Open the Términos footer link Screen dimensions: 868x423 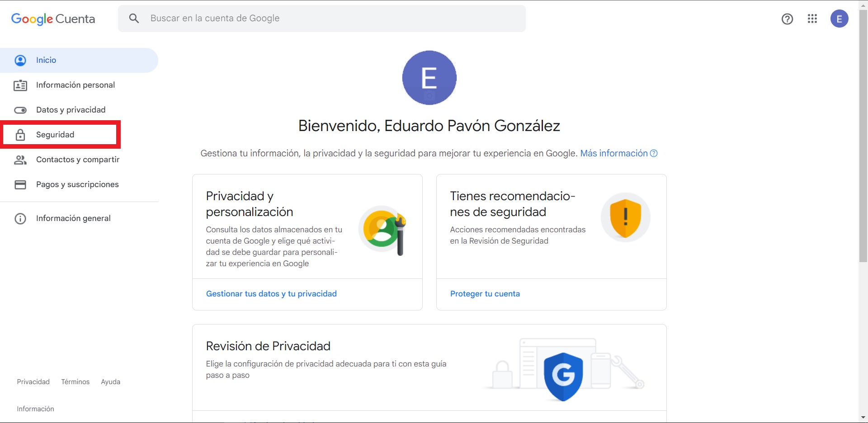pos(75,382)
